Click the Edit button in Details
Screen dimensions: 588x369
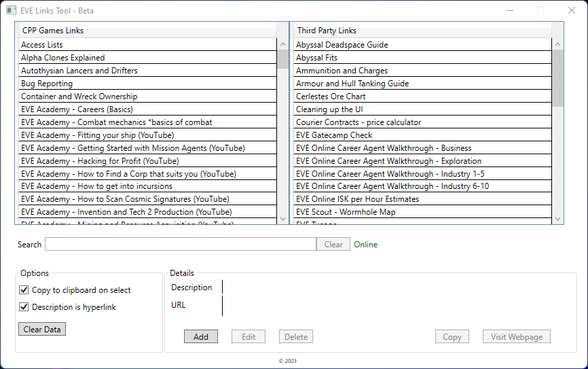(x=249, y=336)
